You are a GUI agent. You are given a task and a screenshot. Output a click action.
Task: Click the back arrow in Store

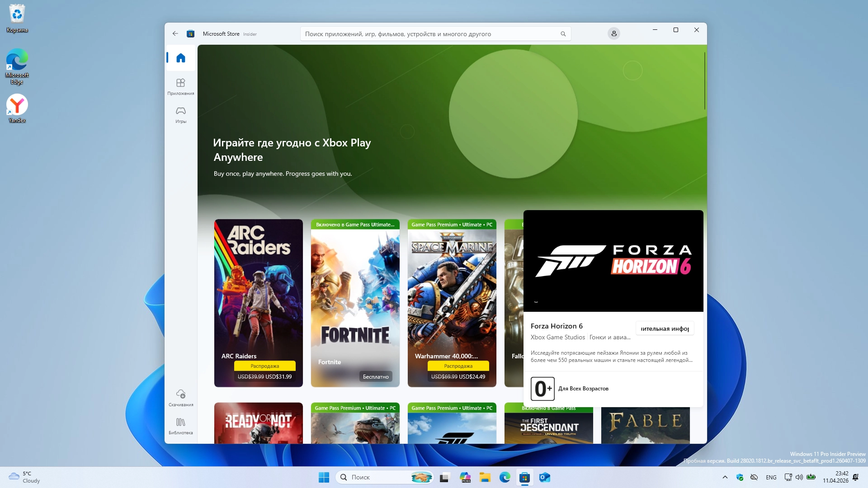[175, 33]
